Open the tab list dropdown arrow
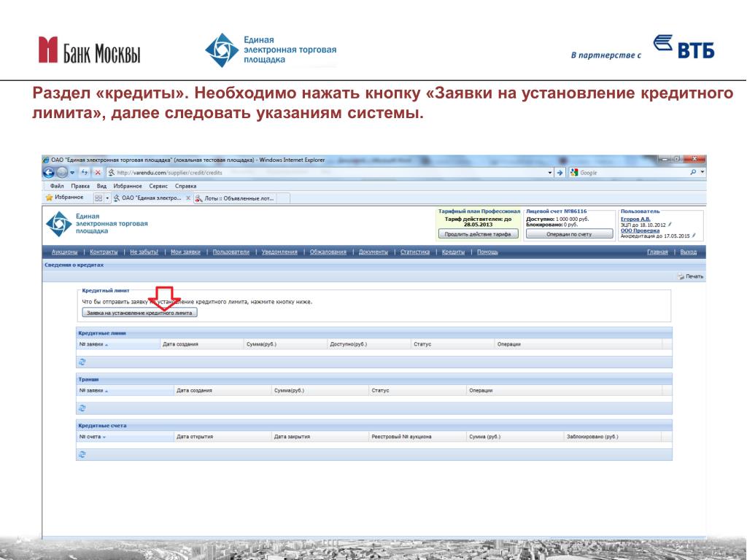 (108, 198)
